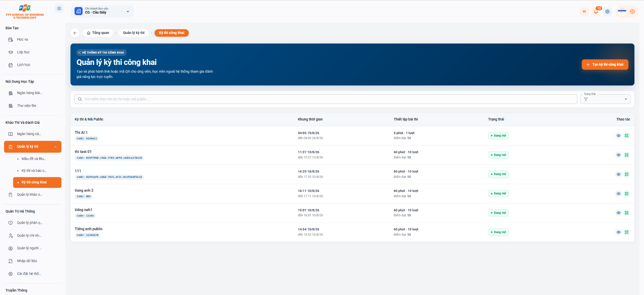Click the code 12345678 tag
The image size is (644, 295).
[x=88, y=235]
